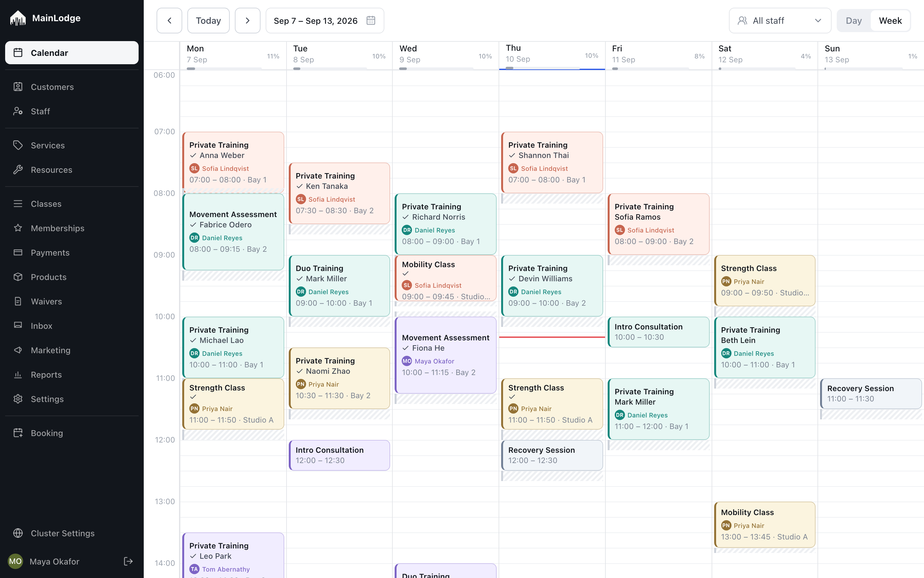Screen dimensions: 924x578
Task: Open Mark Miller Duo Training booking
Action: (339, 285)
